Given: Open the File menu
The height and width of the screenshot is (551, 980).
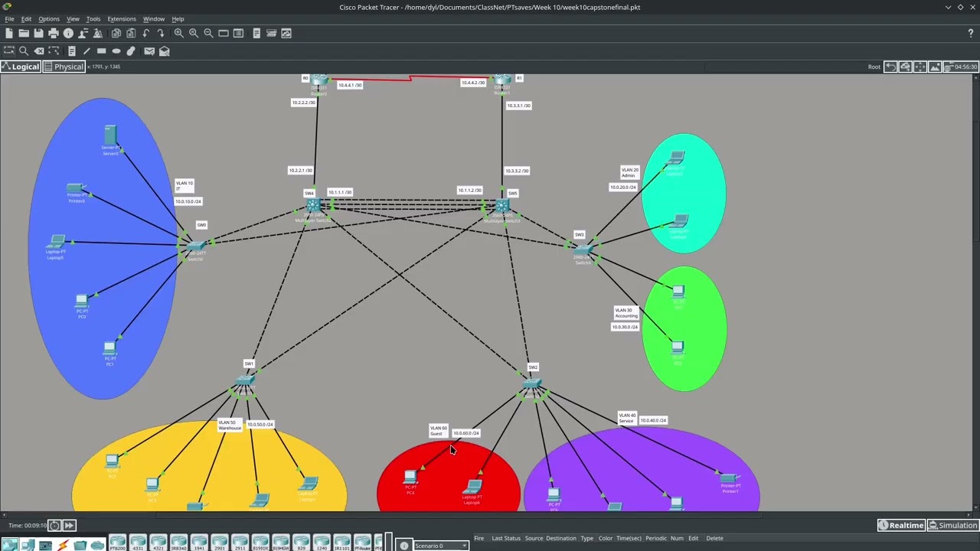Looking at the screenshot, I should click(x=9, y=18).
